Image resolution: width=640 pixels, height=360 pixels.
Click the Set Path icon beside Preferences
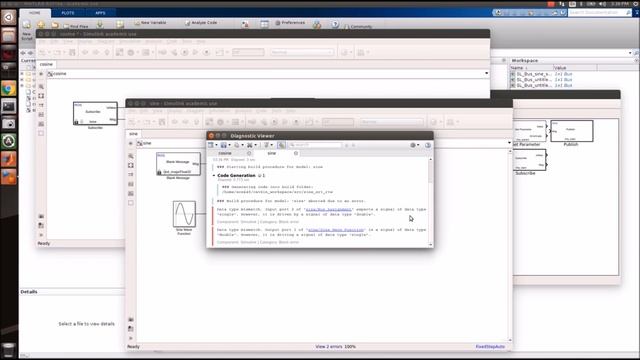click(317, 25)
